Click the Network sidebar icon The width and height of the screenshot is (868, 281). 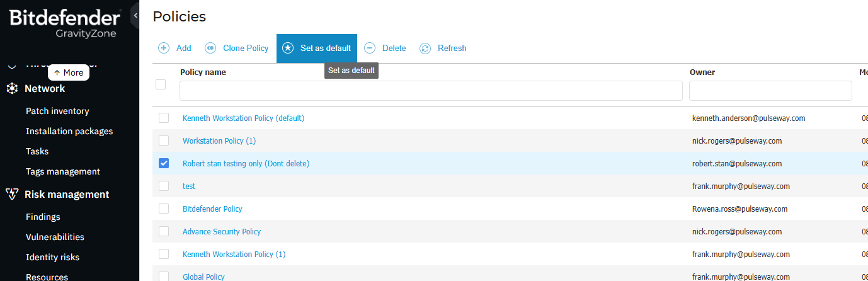click(x=12, y=89)
